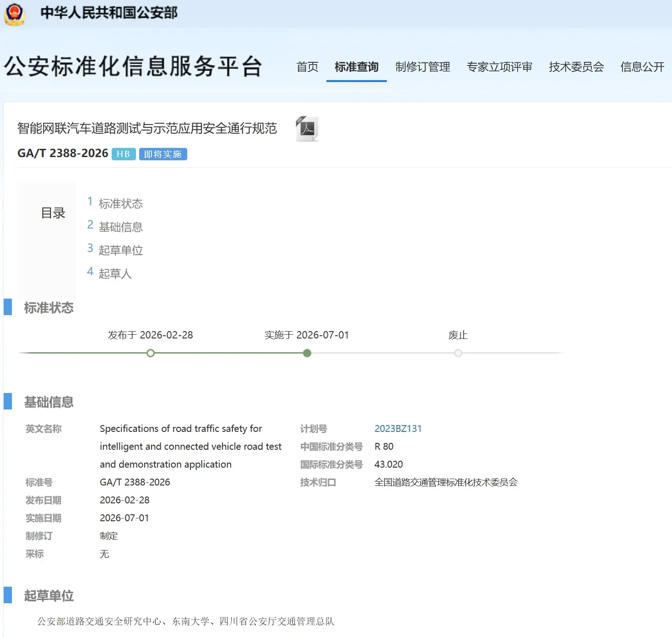Jump to 基础信息 in table of contents
This screenshot has width=672, height=638.
tap(121, 227)
